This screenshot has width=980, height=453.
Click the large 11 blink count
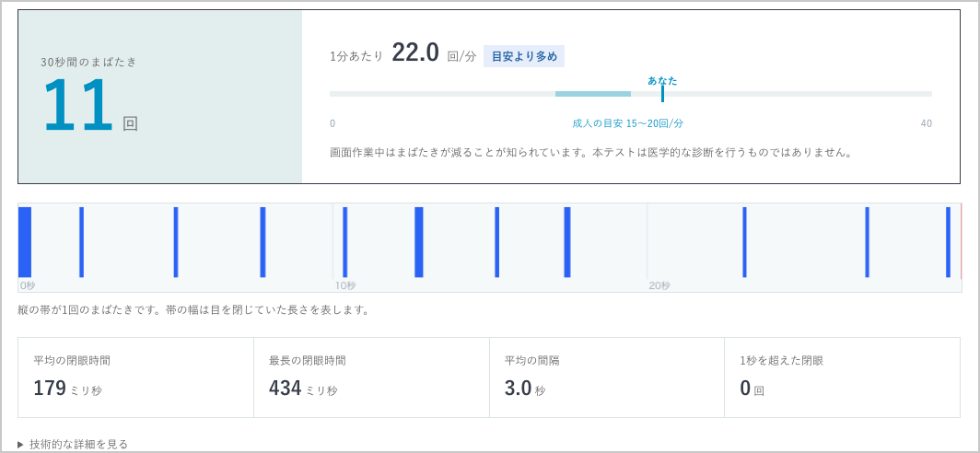[x=77, y=106]
